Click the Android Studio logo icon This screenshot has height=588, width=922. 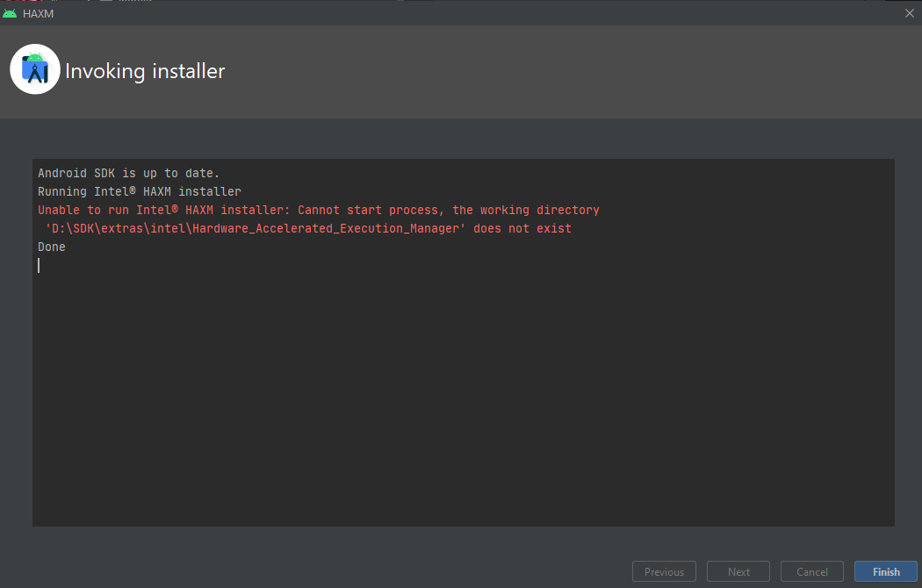(x=35, y=69)
